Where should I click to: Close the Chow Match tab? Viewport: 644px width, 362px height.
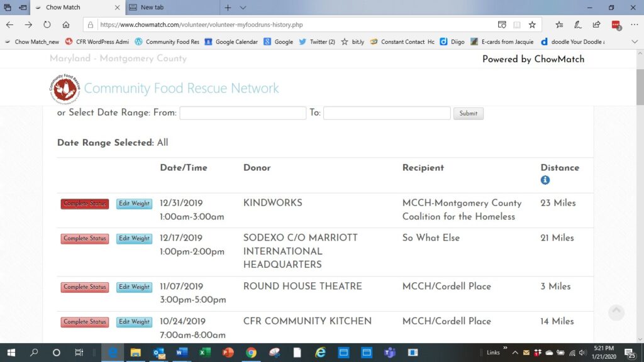(117, 8)
